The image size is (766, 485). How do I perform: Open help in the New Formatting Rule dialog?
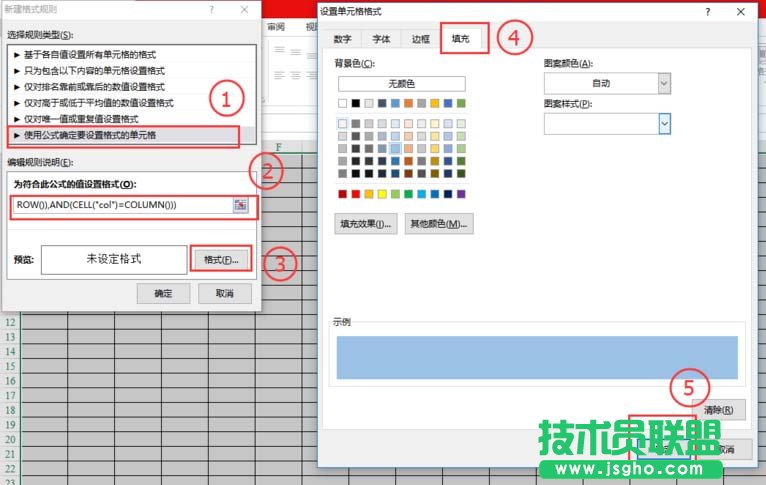pos(212,9)
